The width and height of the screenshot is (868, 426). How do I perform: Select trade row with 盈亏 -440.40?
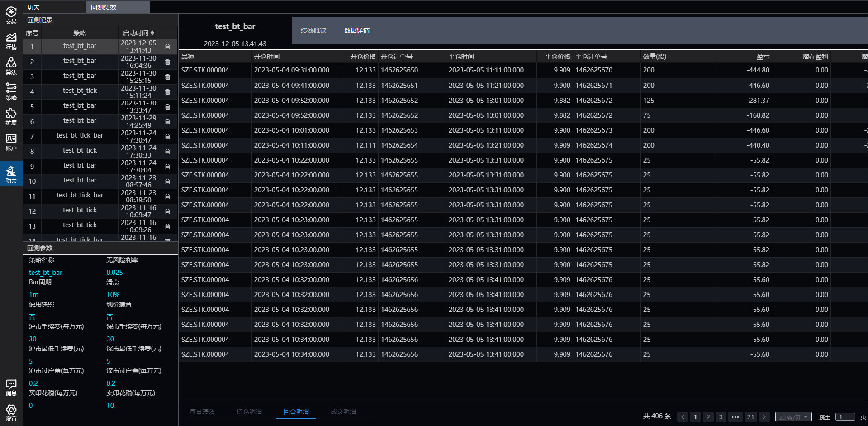(523, 145)
